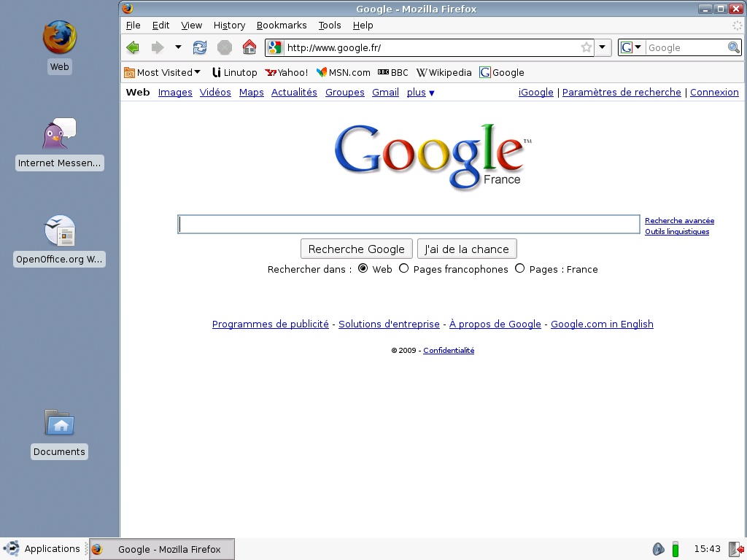Screen dimensions: 747x560
Task: Open the Bookmarks menu
Action: [x=281, y=25]
